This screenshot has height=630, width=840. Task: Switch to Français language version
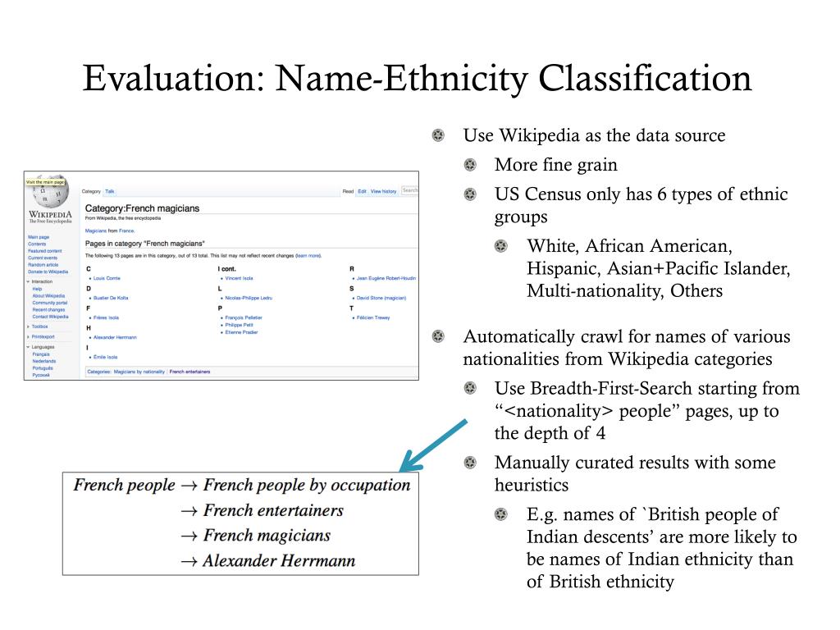coord(41,354)
